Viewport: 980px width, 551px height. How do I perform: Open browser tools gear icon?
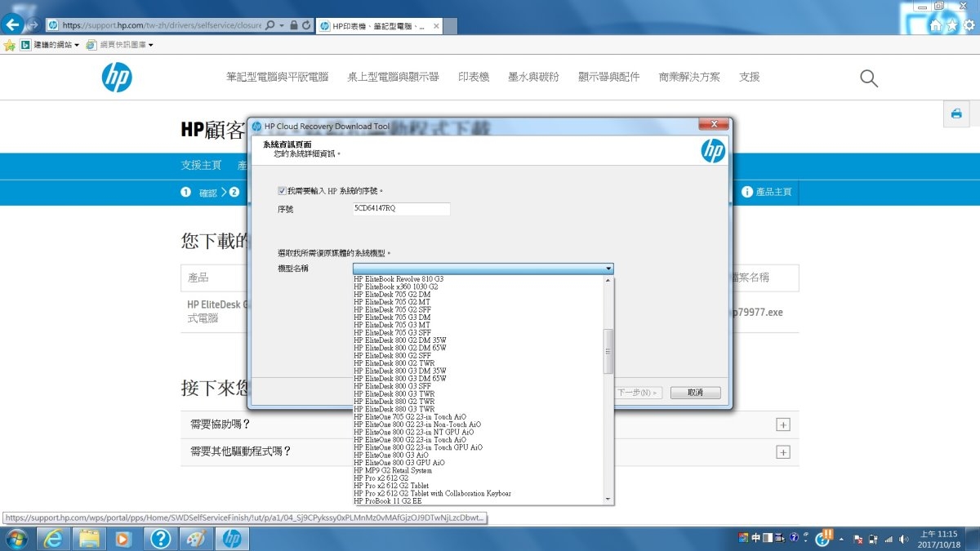[969, 25]
